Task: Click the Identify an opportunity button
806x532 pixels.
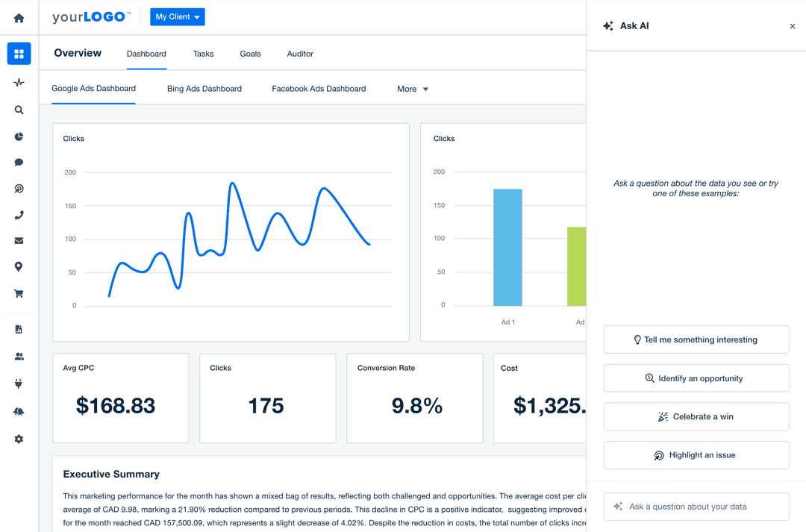Action: point(696,378)
